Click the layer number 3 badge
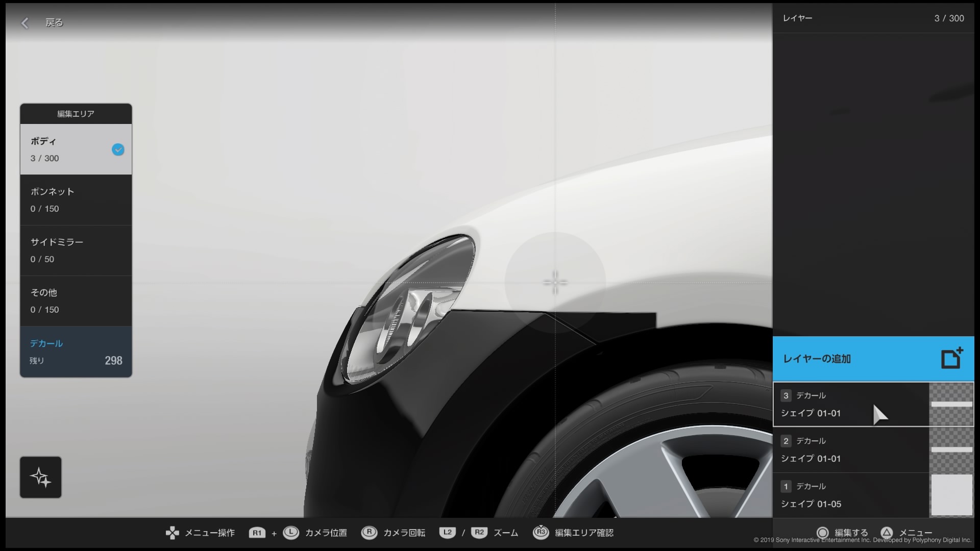 tap(786, 395)
